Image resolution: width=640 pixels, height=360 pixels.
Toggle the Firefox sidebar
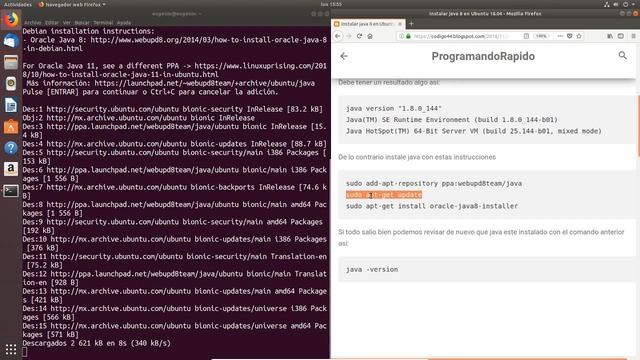(621, 36)
